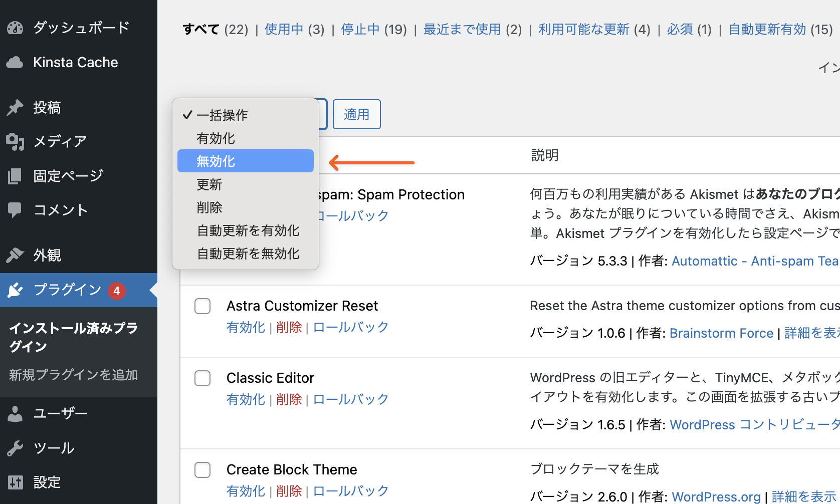Select 一括操作 in the bulk dropdown

(246, 115)
